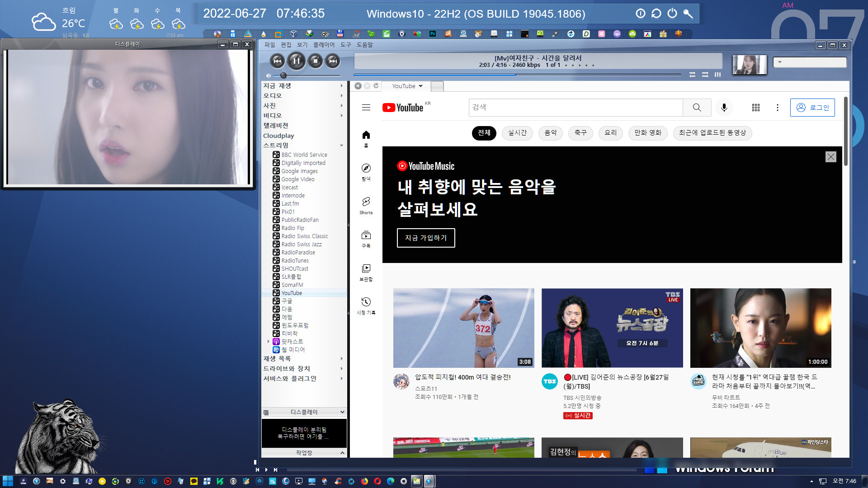868x488 pixels.
Task: Open the 보기 menu
Action: tap(302, 45)
